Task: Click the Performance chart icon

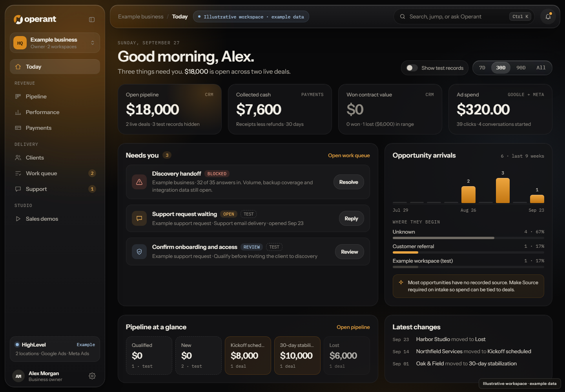Action: (x=18, y=112)
